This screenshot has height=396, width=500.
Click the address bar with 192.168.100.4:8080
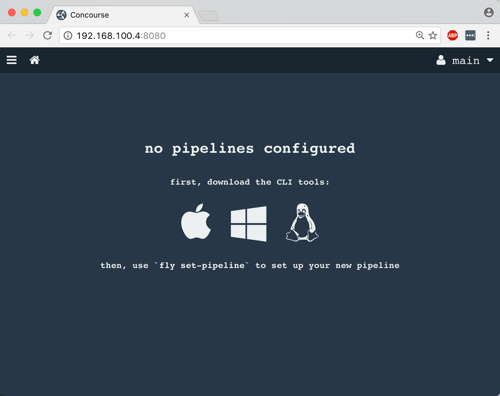click(250, 36)
